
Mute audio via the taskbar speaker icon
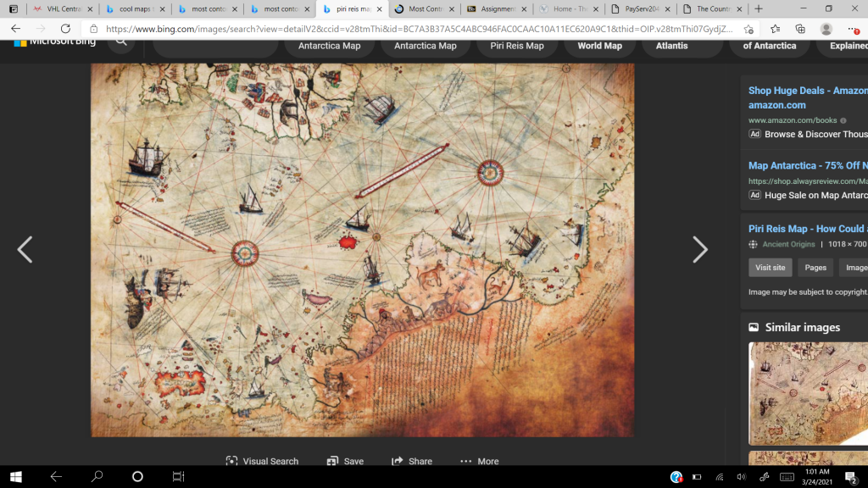742,476
